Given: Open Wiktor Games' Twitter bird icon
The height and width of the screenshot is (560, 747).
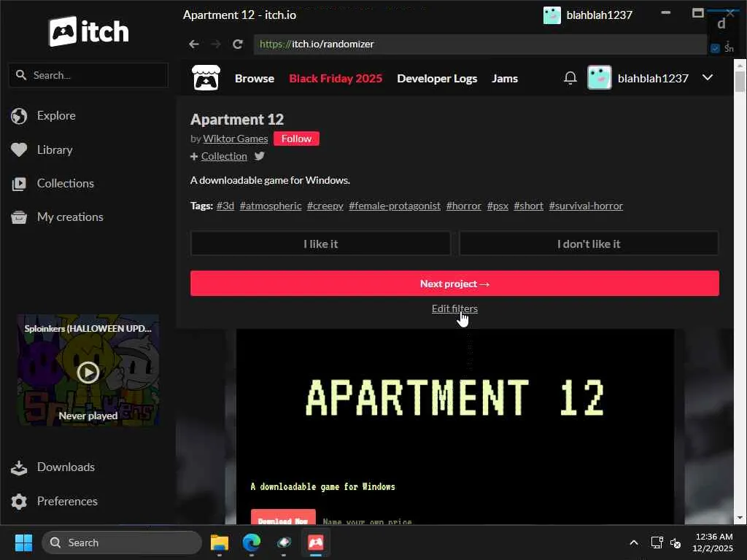Looking at the screenshot, I should click(x=259, y=156).
